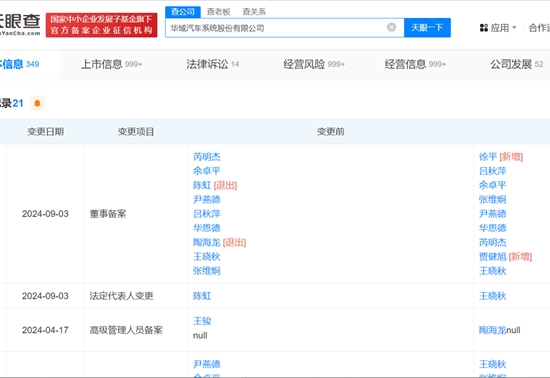This screenshot has width=550, height=378.
Task: Open 王晓秋 in legal representative change row
Action: pos(492,296)
